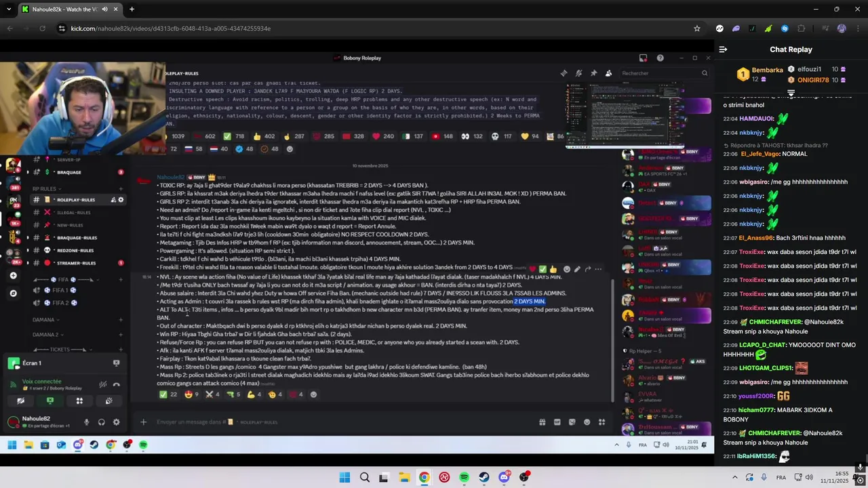Open Spotify from bottom Windows taskbar
This screenshot has width=868, height=488.
(x=464, y=477)
